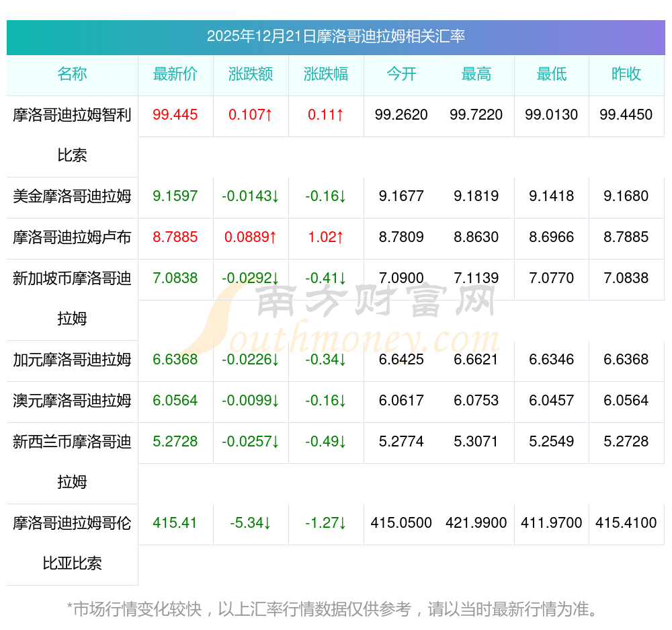Open the 美金摩洛哥迪拉姆 row name
The image size is (672, 630).
click(x=72, y=196)
